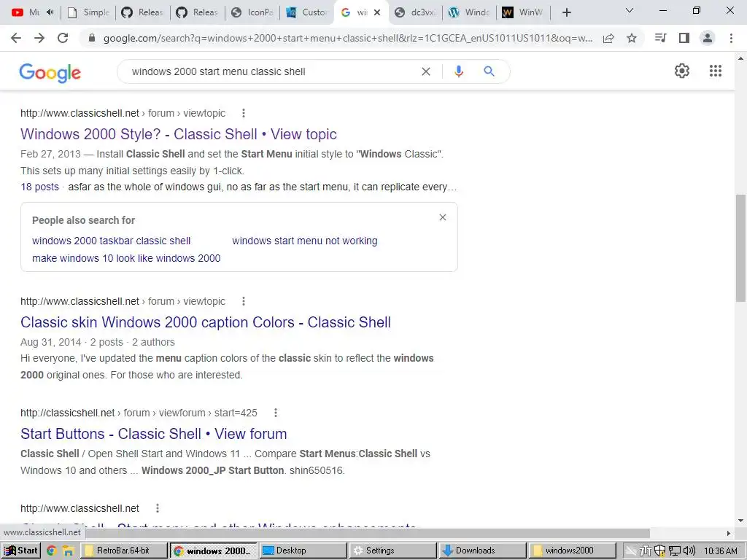The height and width of the screenshot is (560, 747).
Task: Open the tab search dropdown
Action: coord(630,10)
